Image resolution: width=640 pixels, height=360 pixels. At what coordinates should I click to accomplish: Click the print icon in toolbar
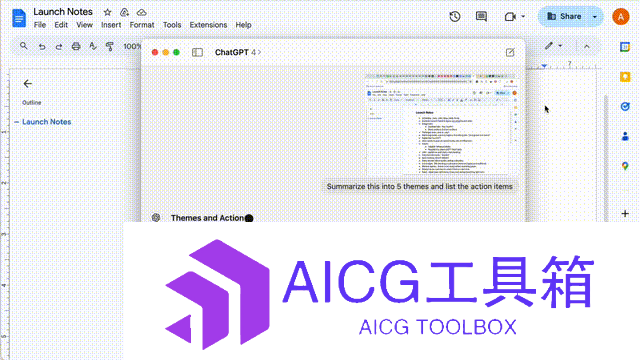(x=76, y=46)
